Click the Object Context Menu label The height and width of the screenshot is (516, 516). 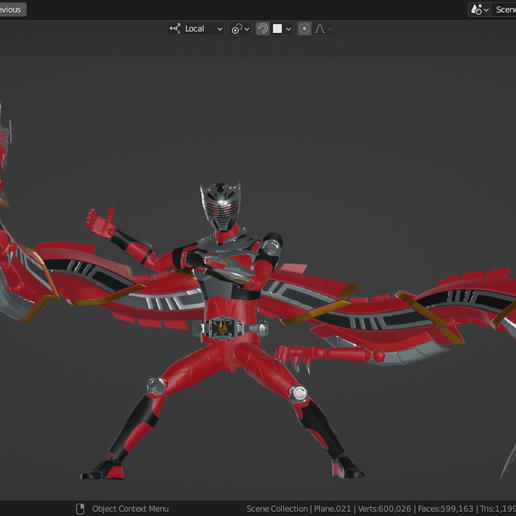[130, 509]
